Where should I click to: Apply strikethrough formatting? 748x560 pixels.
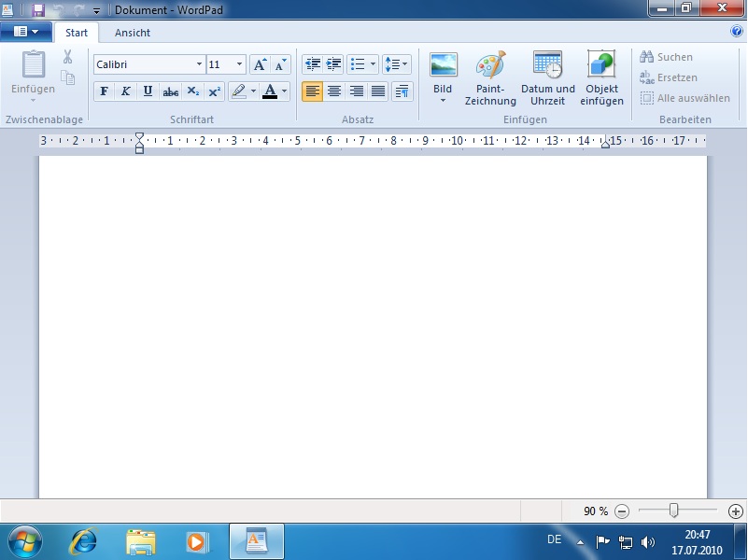click(x=171, y=91)
